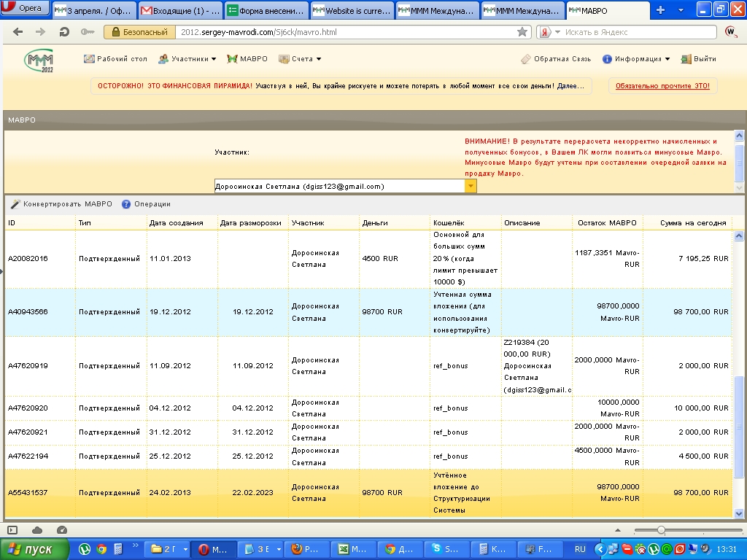Go forward with the browser forward arrow
Screen dimensions: 747x560
point(41,32)
